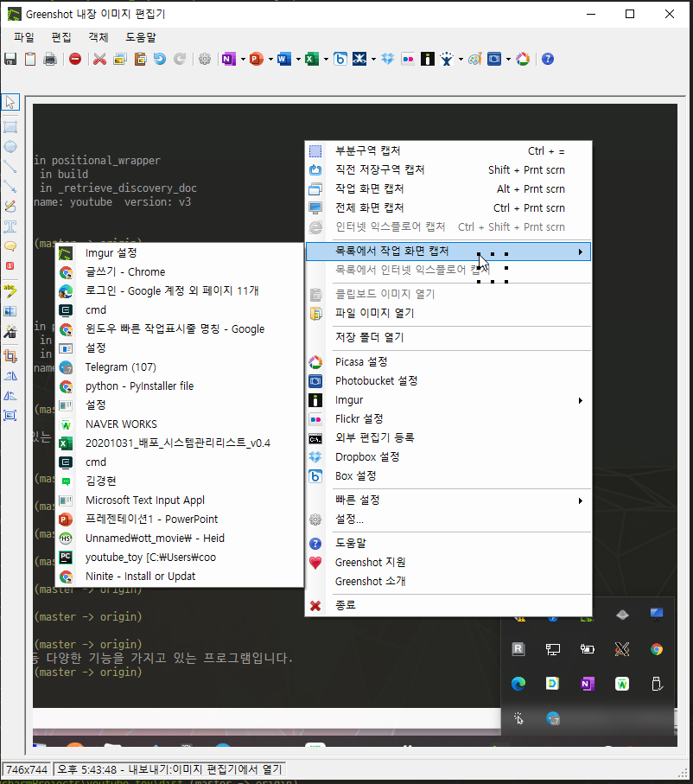Select the Freehand pencil tool
The height and width of the screenshot is (784, 693).
tap(10, 207)
